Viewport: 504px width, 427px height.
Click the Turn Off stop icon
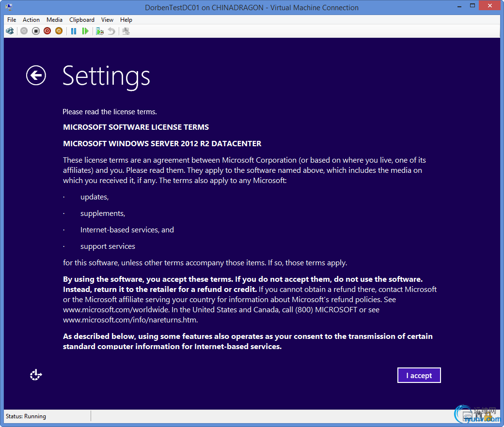coord(36,31)
